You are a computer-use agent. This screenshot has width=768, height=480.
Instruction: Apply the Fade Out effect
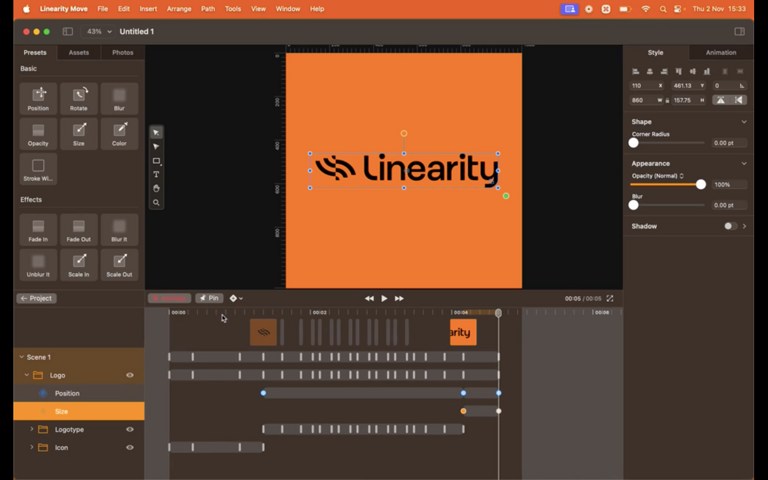pyautogui.click(x=79, y=230)
